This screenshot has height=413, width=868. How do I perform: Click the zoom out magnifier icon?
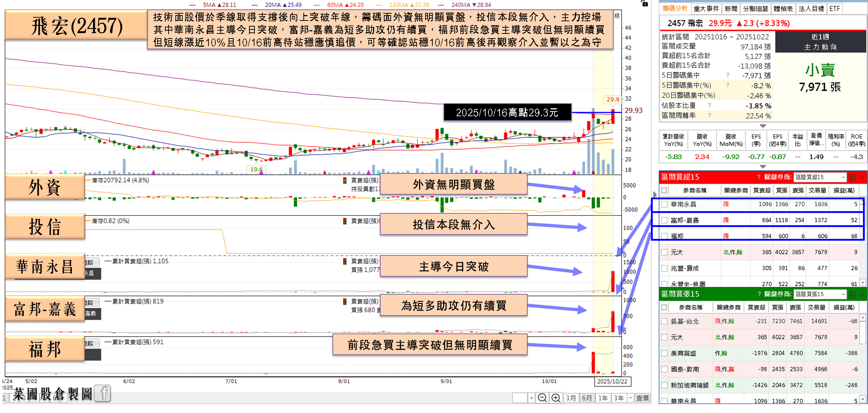pos(542,398)
